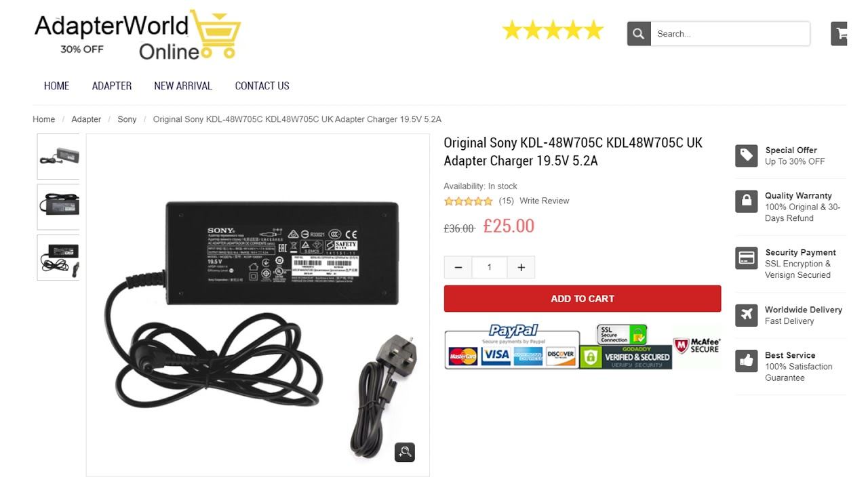Screen dimensions: 868x488
Task: Click the AdapterWorld Online logo
Action: coord(138,35)
